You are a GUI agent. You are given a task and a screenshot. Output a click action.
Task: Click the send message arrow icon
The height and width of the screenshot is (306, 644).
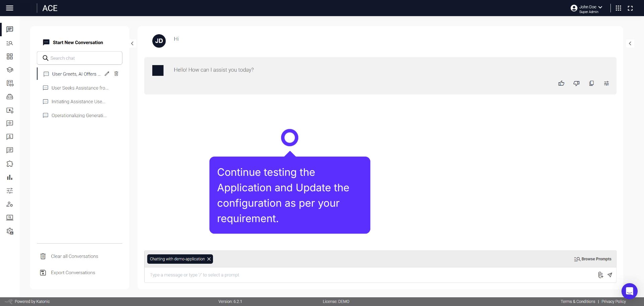click(610, 275)
